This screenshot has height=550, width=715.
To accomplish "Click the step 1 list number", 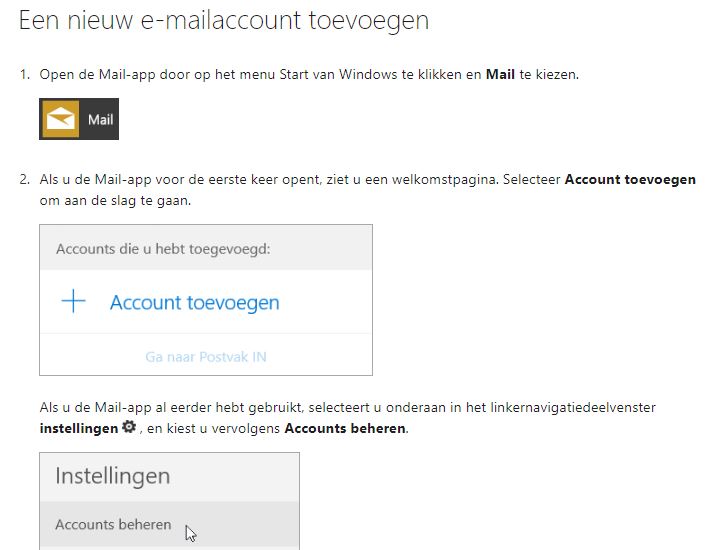I will 25,74.
